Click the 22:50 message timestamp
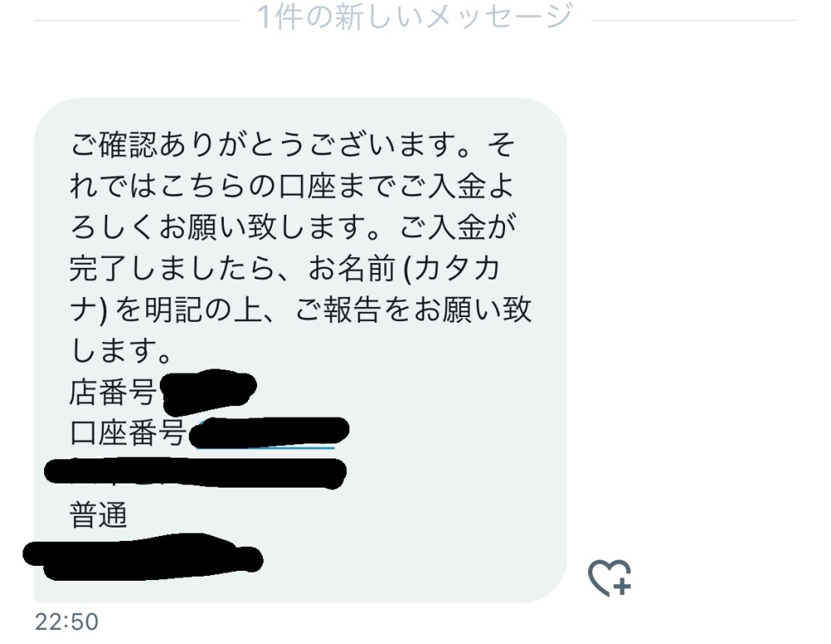This screenshot has width=831, height=644. [67, 622]
